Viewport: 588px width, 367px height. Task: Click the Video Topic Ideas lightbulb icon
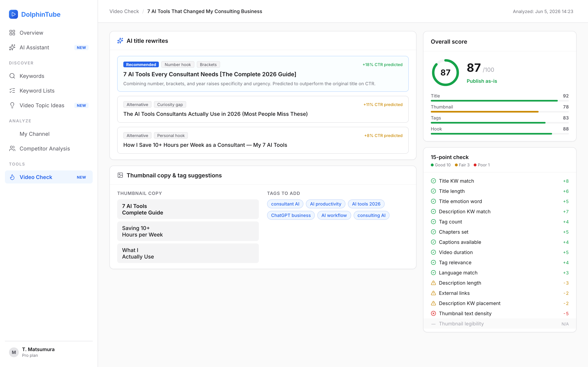pyautogui.click(x=12, y=105)
